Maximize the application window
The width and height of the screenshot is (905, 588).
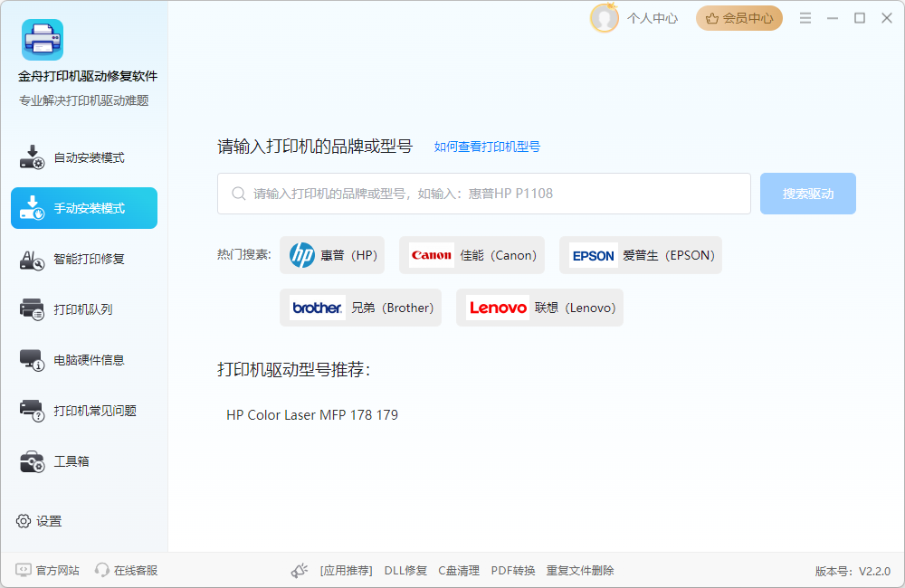(x=860, y=18)
